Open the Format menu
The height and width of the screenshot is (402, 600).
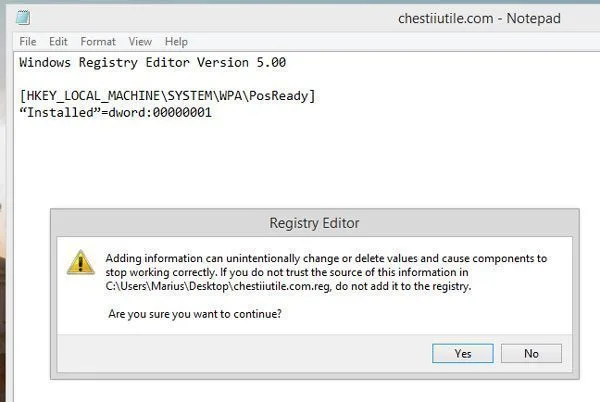98,41
